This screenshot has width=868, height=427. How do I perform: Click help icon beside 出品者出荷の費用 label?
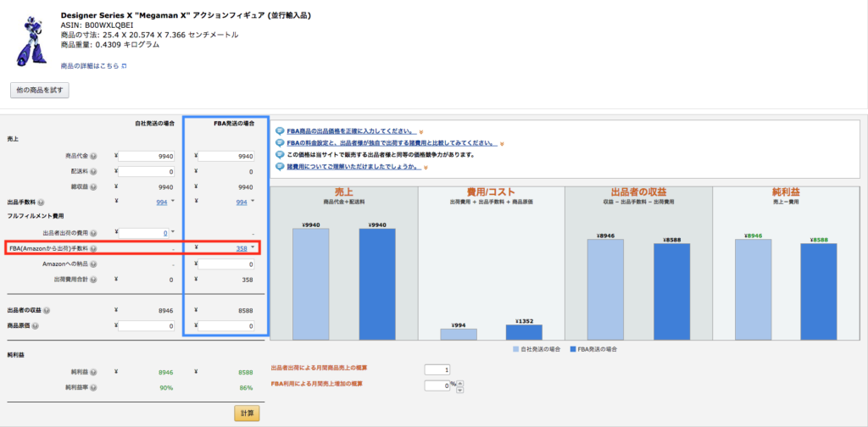point(93,234)
